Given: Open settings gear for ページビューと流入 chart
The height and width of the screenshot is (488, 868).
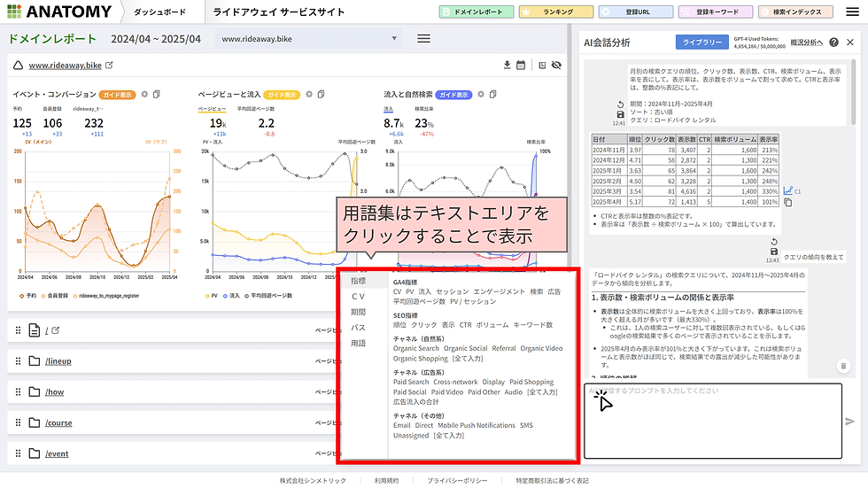Looking at the screenshot, I should 309,94.
